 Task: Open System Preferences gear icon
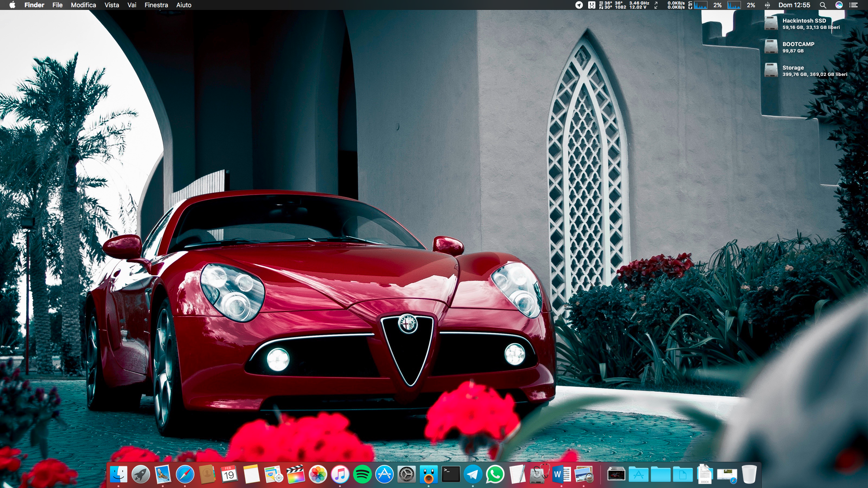point(406,474)
